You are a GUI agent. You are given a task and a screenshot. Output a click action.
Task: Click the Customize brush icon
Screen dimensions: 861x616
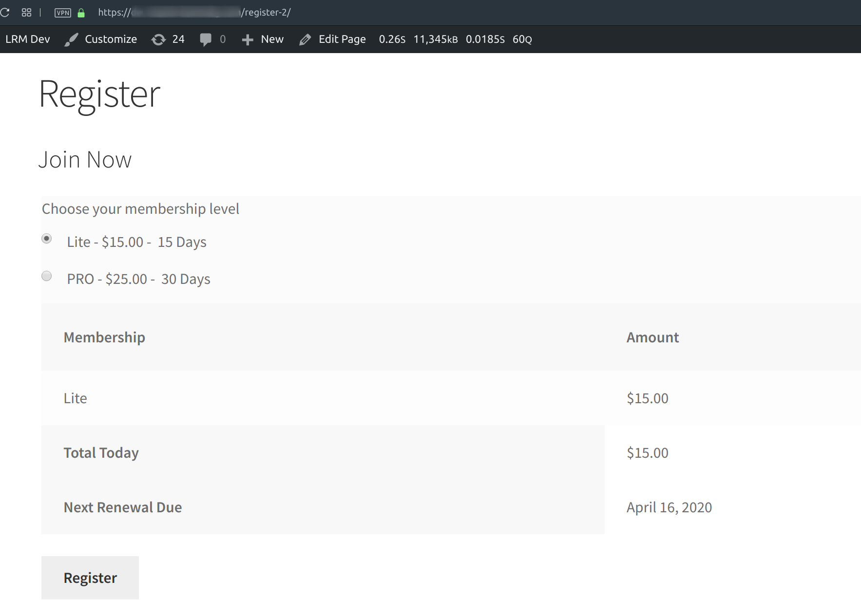pos(71,39)
